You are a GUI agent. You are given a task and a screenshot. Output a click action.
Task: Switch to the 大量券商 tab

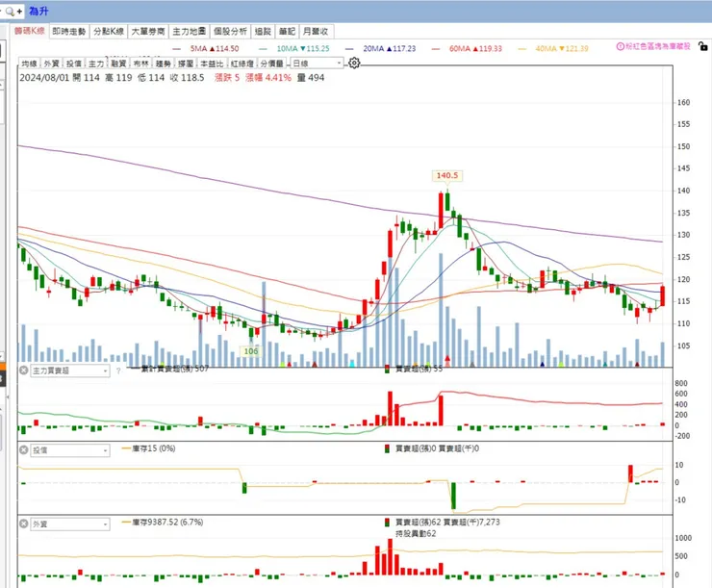point(148,32)
